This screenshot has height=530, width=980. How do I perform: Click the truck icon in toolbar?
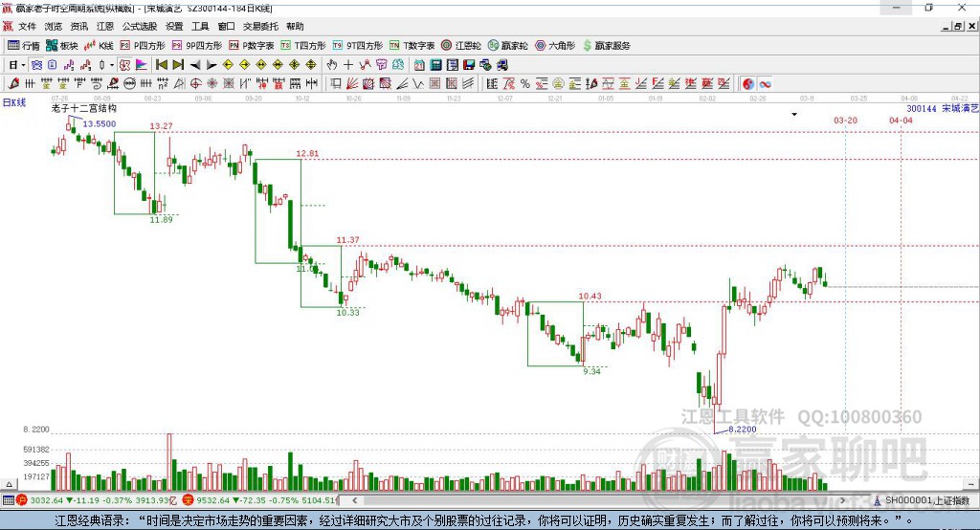(x=501, y=65)
